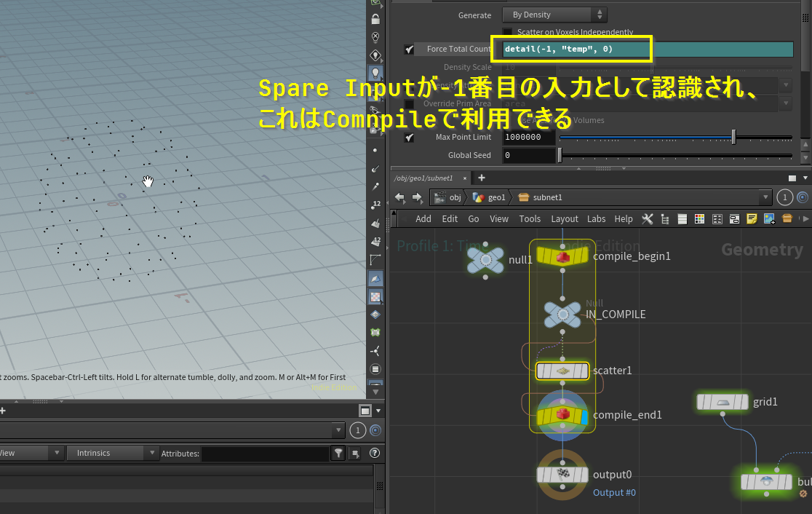The height and width of the screenshot is (514, 812).
Task: Open the Labs menu in network editor
Action: pos(596,218)
